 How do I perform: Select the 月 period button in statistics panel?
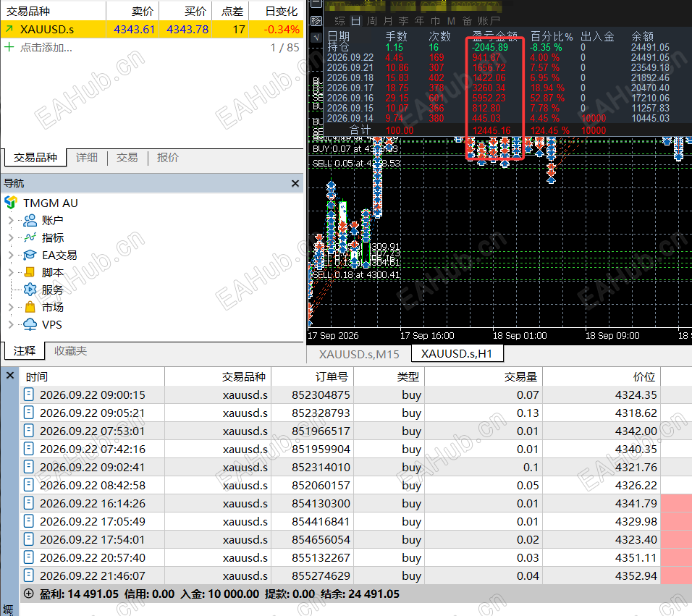click(388, 21)
